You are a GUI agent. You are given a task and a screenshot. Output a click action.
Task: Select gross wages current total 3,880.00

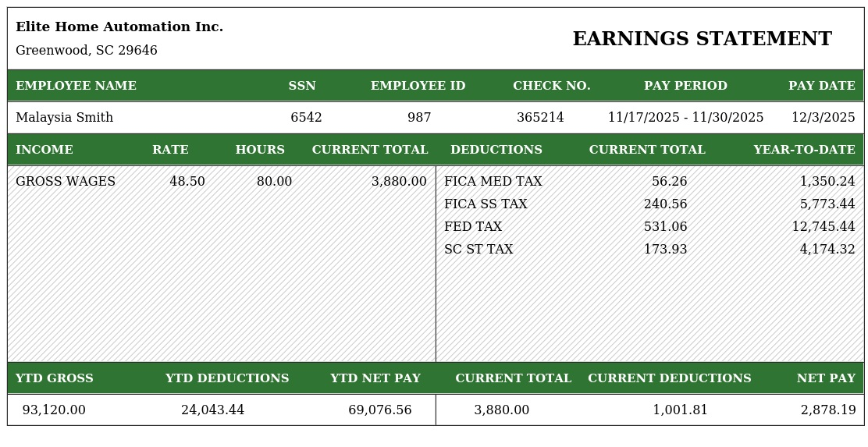399,182
